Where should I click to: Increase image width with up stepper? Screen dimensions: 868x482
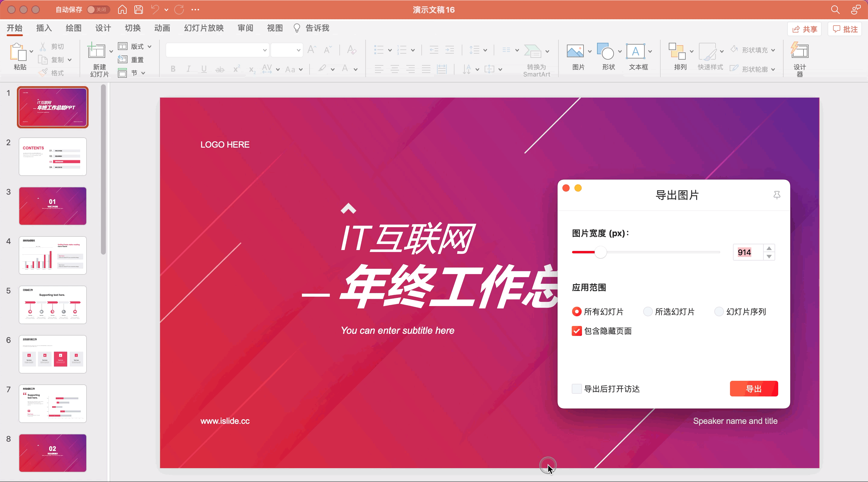769,248
